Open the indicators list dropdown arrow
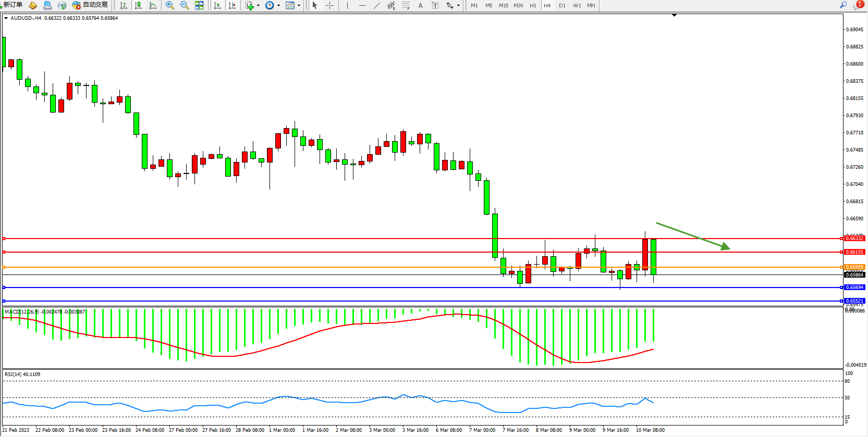Screen dimensions: 868x437 tap(258, 5)
